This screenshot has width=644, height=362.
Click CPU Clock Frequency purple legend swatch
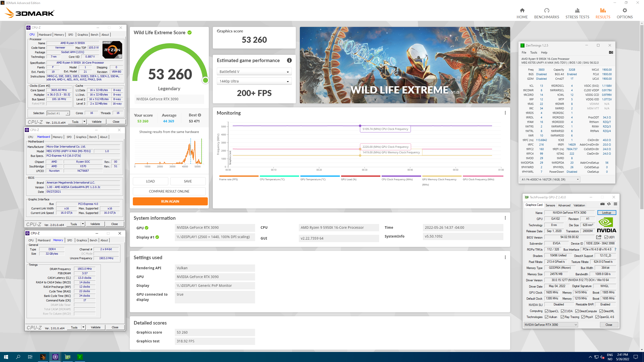[401, 176]
